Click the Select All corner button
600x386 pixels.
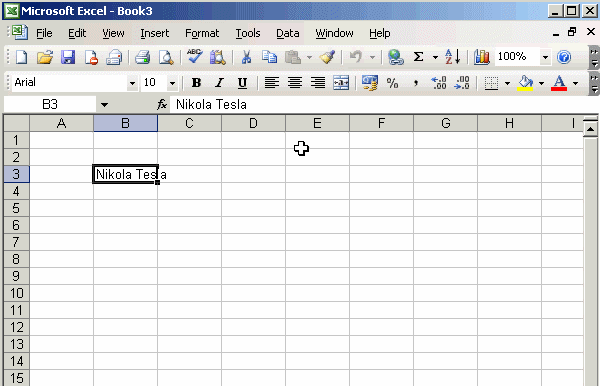pos(16,123)
